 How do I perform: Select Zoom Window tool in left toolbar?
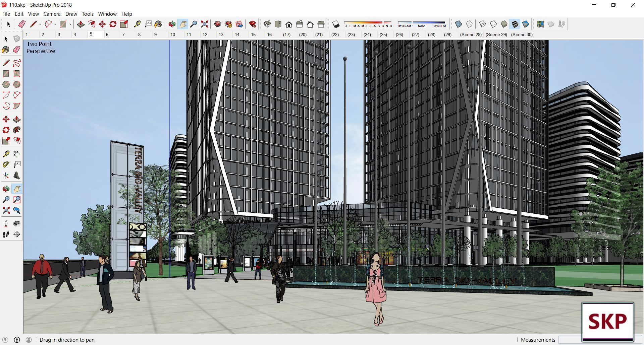click(17, 200)
